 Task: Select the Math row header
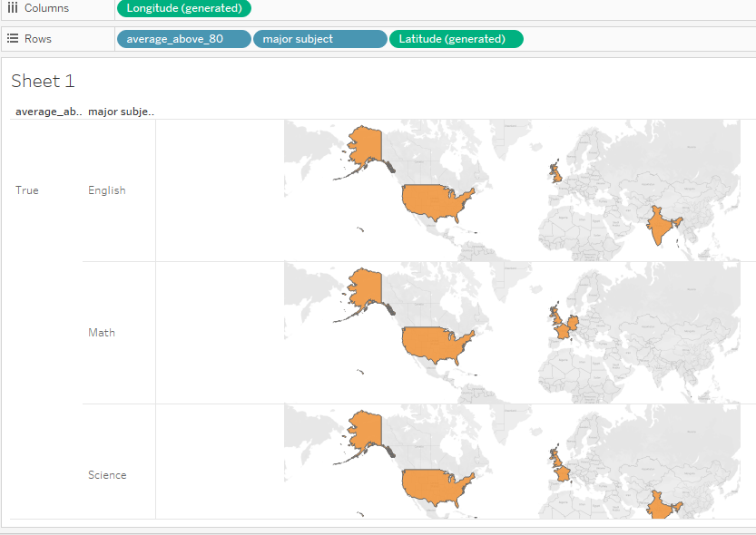click(x=102, y=333)
